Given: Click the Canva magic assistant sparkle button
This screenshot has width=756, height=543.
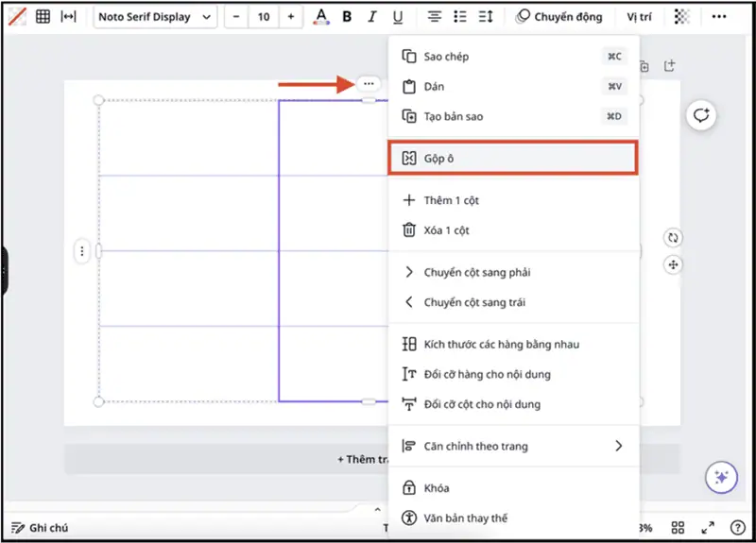Looking at the screenshot, I should point(721,477).
